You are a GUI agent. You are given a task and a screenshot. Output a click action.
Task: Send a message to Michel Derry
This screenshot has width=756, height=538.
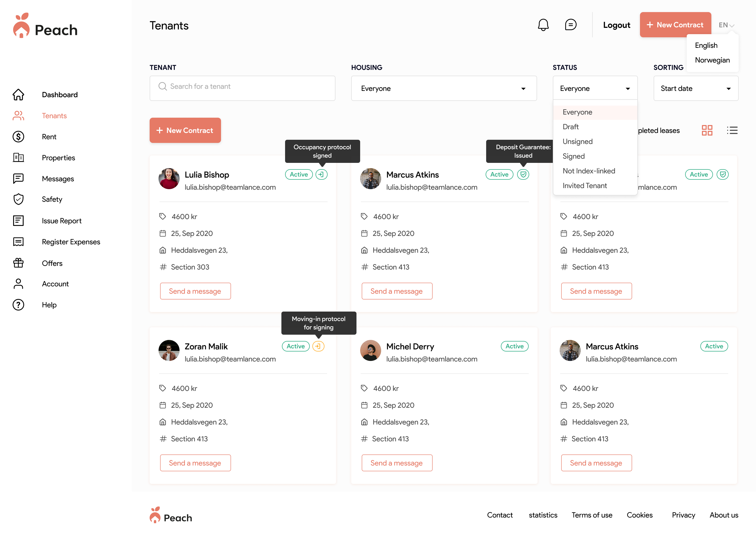point(397,463)
